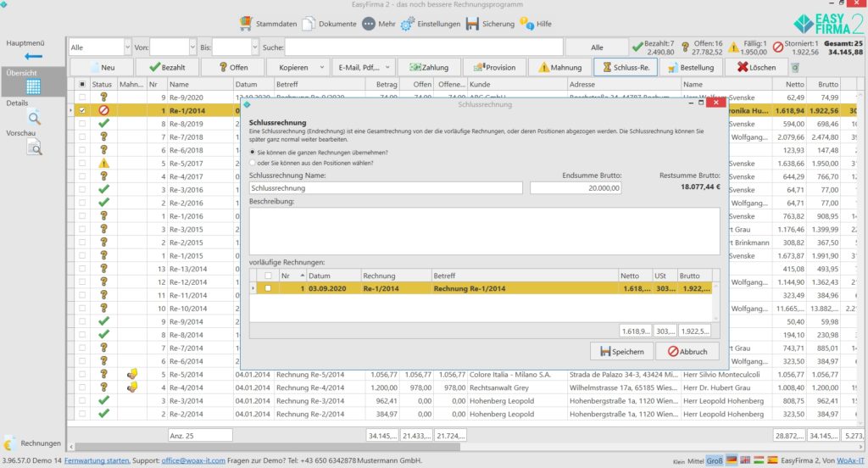Check the Re-5/2017 row checkbox
The image size is (868, 468).
pyautogui.click(x=82, y=164)
